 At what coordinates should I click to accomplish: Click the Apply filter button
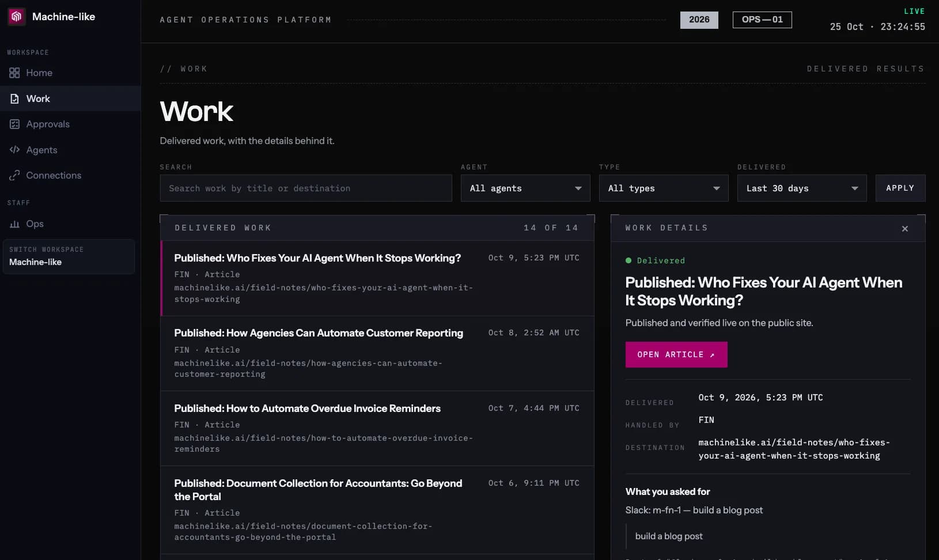[x=900, y=188]
